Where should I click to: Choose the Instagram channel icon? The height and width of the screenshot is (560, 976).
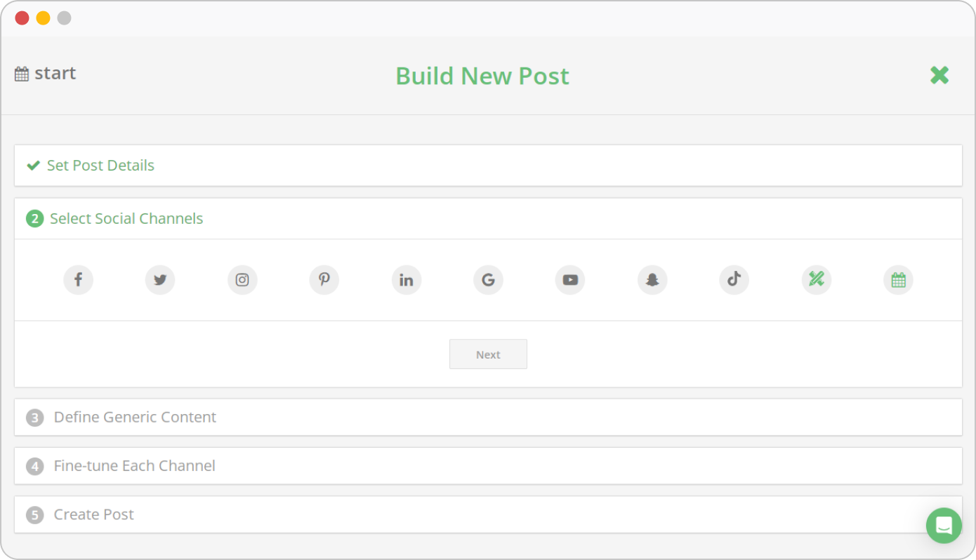tap(242, 280)
